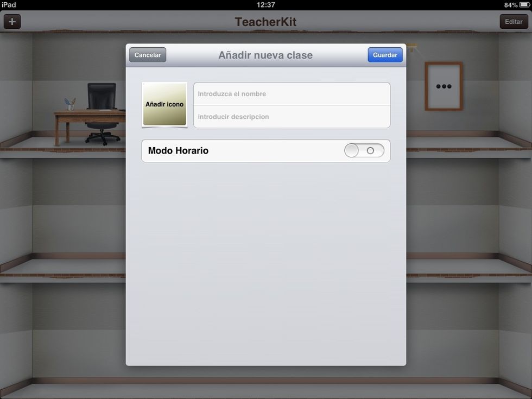The height and width of the screenshot is (399, 532).
Task: Focus the 'introducir descripcion' field
Action: coord(292,117)
